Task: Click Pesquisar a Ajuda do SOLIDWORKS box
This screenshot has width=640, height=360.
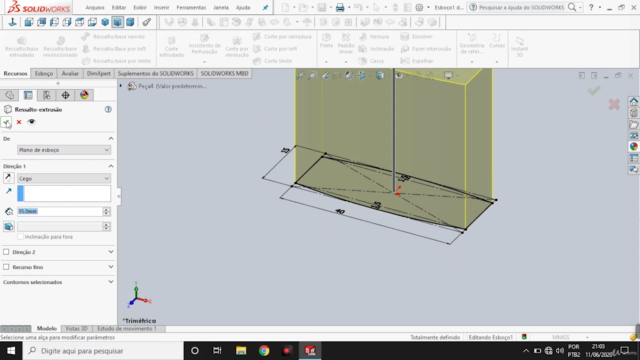Action: pyautogui.click(x=523, y=7)
